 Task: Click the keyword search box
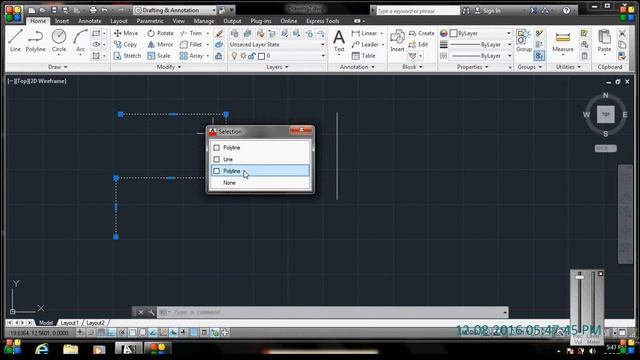(x=418, y=11)
